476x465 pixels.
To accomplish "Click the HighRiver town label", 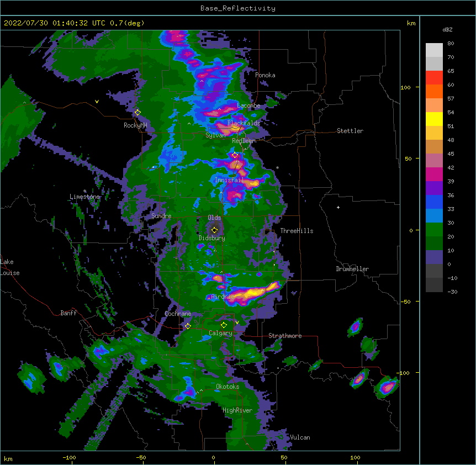I will point(237,410).
